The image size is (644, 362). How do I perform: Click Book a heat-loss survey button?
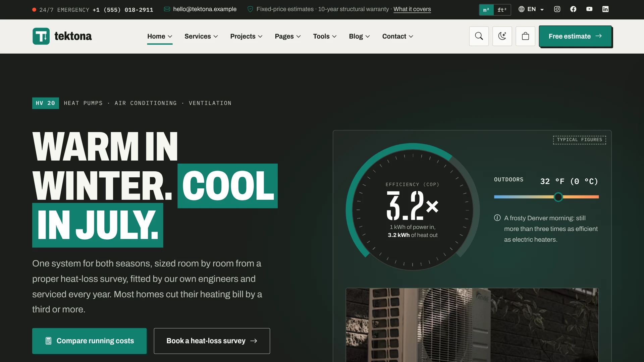tap(212, 341)
